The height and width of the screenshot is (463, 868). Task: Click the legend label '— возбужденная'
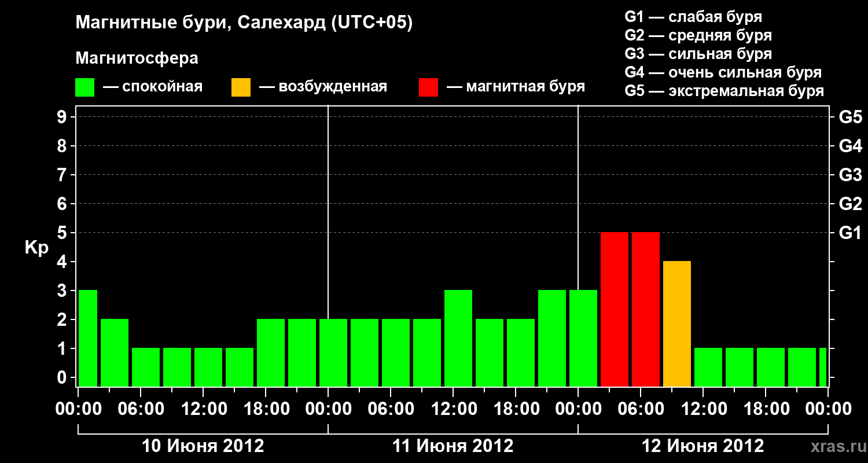[x=323, y=87]
